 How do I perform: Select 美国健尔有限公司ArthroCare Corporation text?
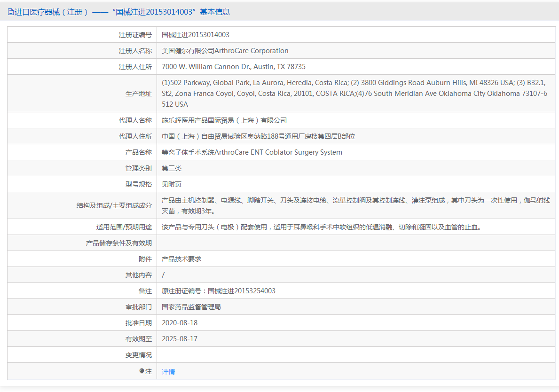click(x=225, y=51)
